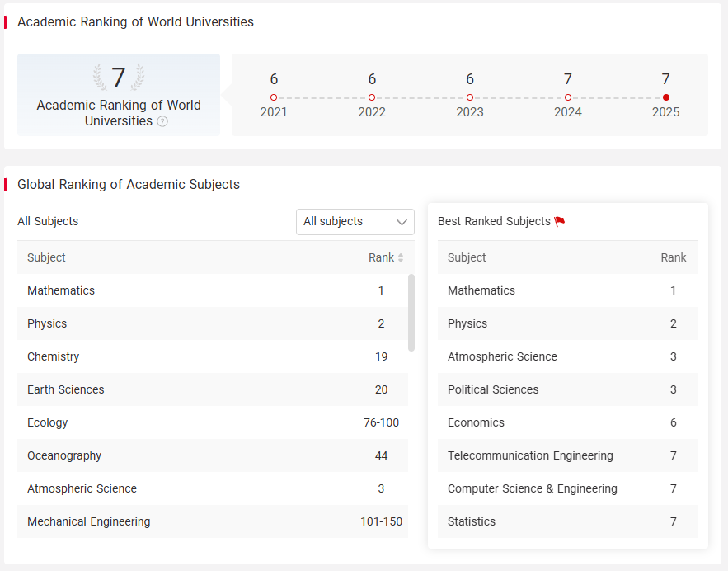Open Telecommunication Engineering ranked subject

tap(568, 455)
